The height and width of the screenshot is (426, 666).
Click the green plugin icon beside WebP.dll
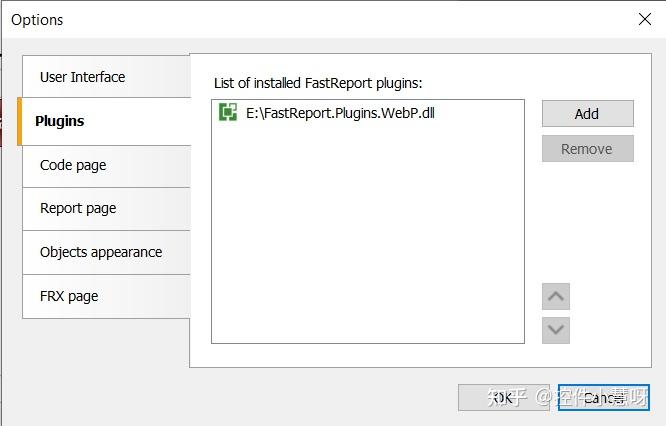pyautogui.click(x=228, y=113)
